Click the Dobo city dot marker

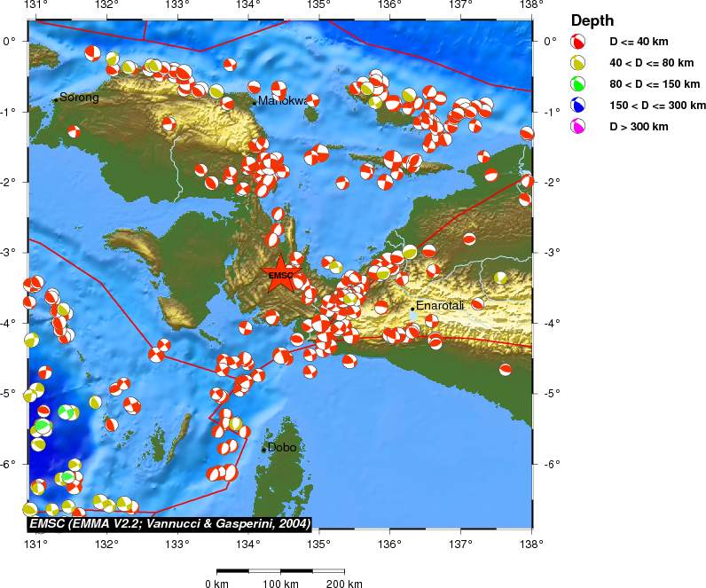(263, 450)
